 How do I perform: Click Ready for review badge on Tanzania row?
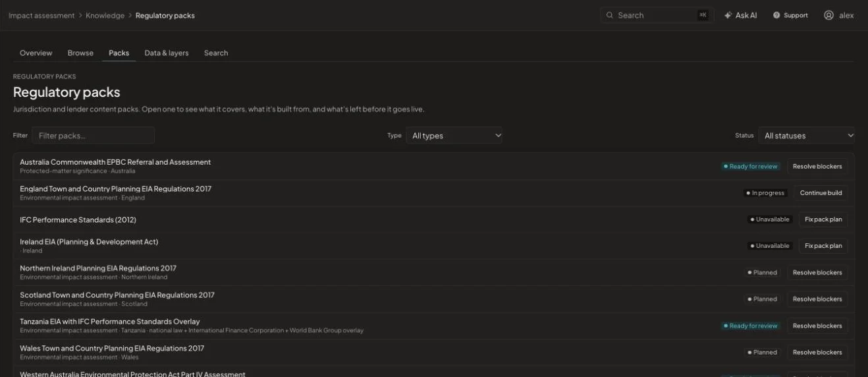(x=750, y=326)
